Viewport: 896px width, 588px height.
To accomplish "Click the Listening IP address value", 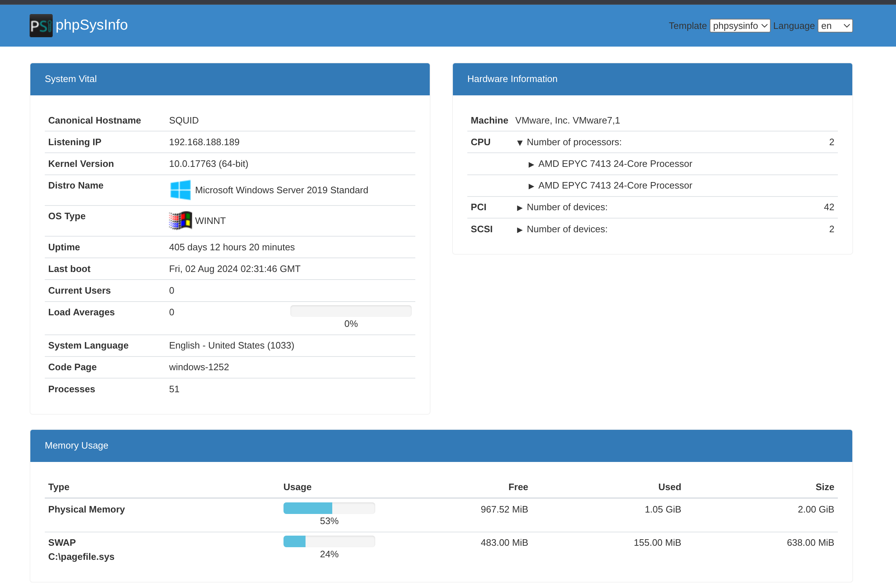I will coord(204,142).
